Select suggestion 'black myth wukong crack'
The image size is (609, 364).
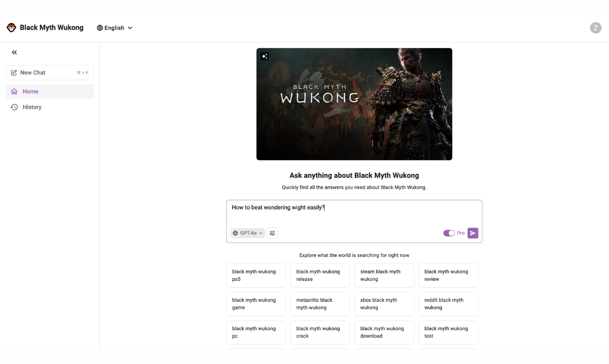pyautogui.click(x=320, y=332)
